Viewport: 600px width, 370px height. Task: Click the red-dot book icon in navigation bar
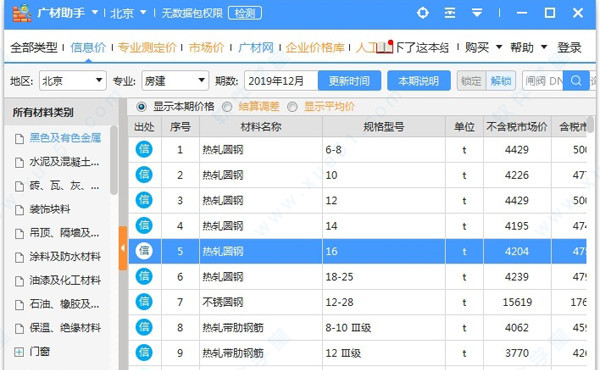click(384, 47)
